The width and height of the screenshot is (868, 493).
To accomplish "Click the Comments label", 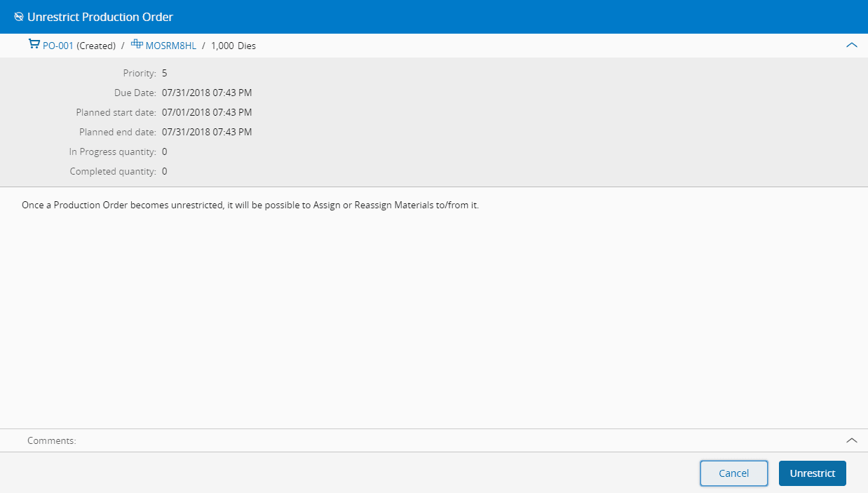I will 52,440.
